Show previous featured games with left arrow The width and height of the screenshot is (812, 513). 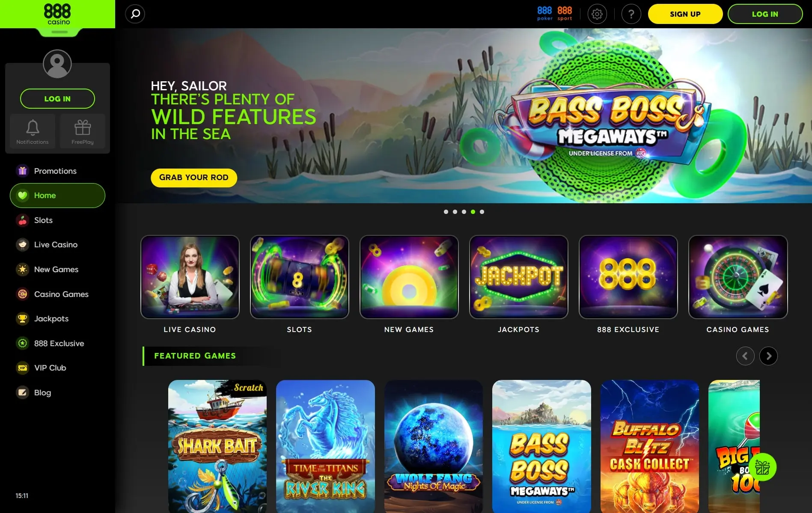(745, 356)
